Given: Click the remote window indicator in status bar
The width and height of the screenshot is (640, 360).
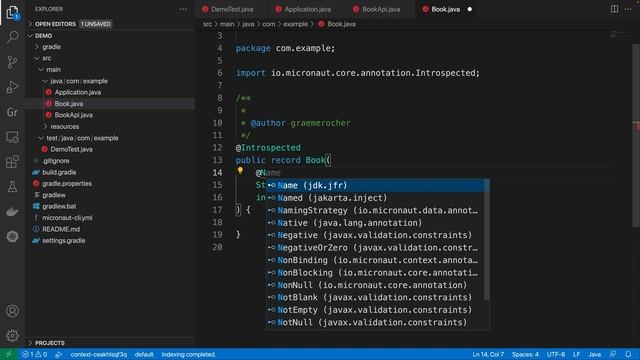Looking at the screenshot, I should coord(9,354).
